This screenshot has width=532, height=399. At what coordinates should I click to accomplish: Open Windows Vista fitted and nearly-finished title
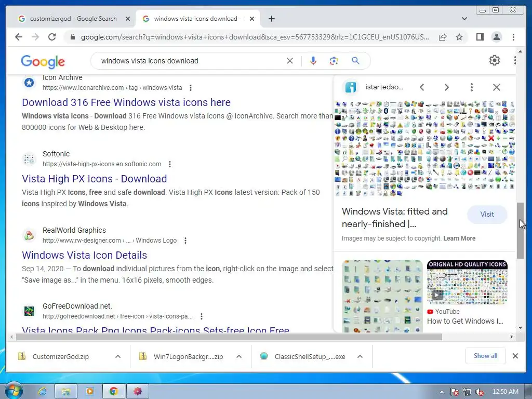pyautogui.click(x=395, y=218)
